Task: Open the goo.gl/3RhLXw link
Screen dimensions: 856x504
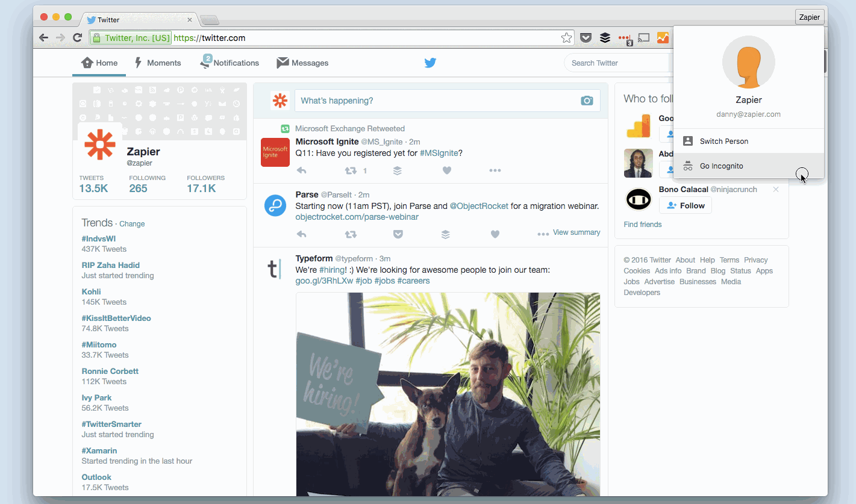Action: [x=324, y=281]
